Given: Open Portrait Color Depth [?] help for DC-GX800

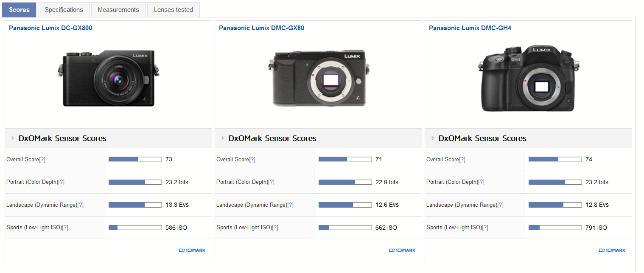Looking at the screenshot, I should (x=61, y=182).
